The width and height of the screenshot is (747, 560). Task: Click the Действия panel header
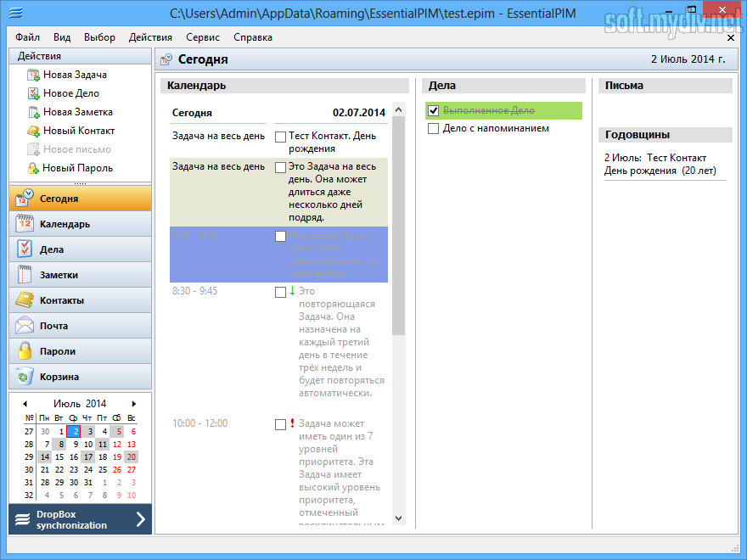pos(80,56)
